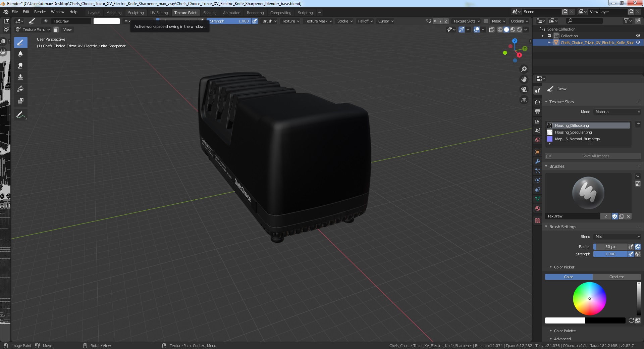Open Texture Slots header dropdown
Viewport: 644px width, 349px height.
tap(466, 21)
